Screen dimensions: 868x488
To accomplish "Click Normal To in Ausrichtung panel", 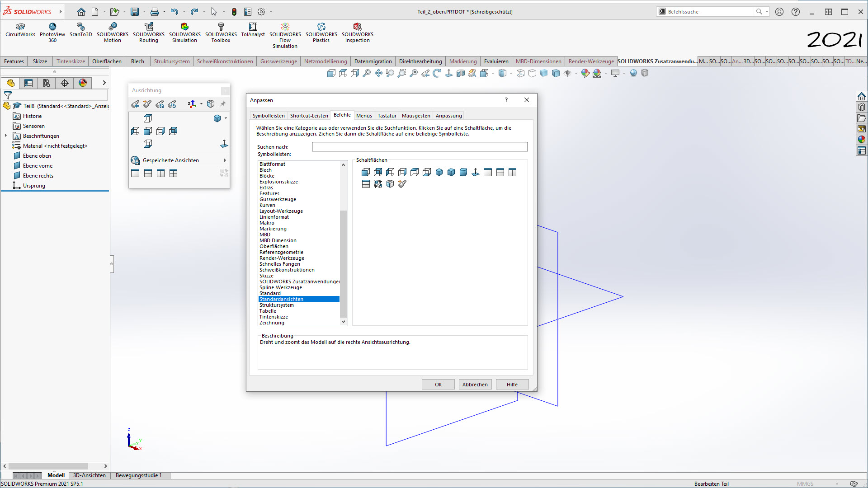I will tap(224, 144).
